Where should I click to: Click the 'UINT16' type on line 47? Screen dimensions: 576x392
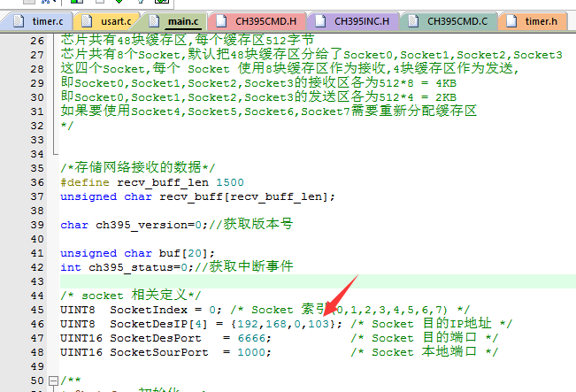(x=81, y=338)
